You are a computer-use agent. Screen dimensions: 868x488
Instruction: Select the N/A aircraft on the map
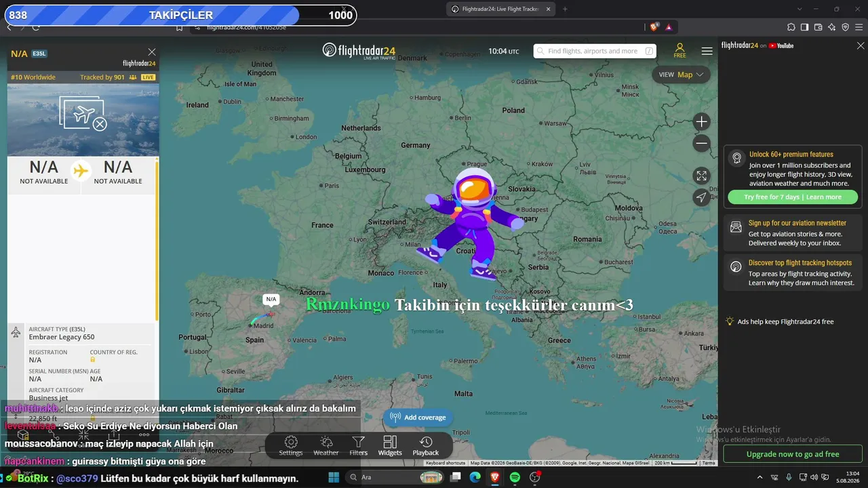tap(271, 314)
